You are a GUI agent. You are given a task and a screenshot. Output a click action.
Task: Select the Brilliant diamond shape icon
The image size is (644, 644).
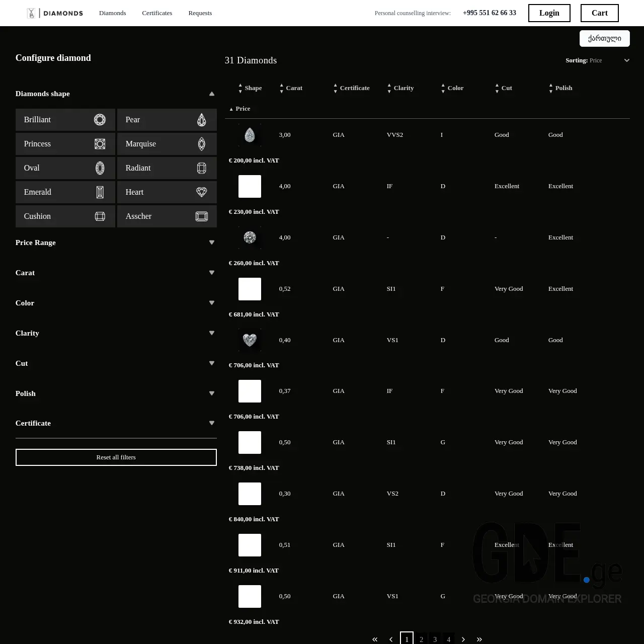tap(100, 120)
